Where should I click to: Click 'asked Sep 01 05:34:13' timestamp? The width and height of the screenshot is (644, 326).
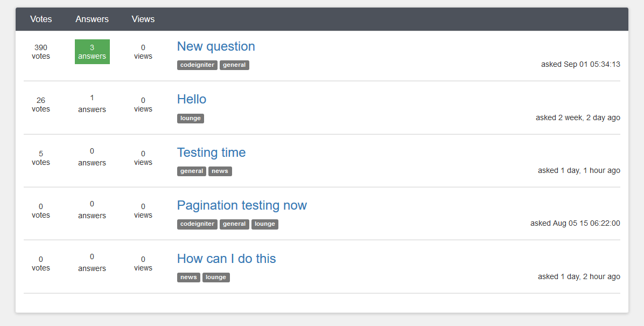[580, 64]
